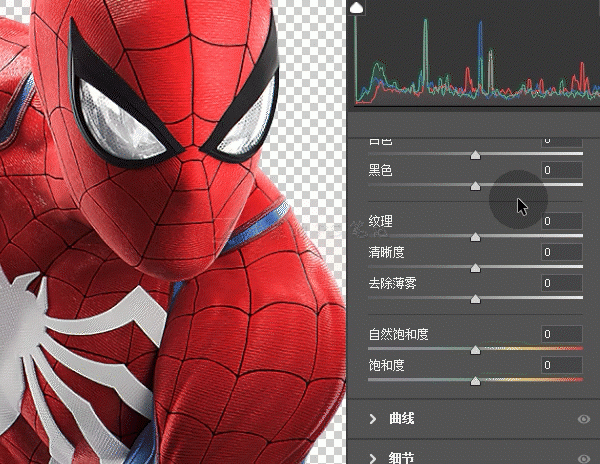Click the 去除薄雾 label
Image resolution: width=600 pixels, height=464 pixels.
392,283
